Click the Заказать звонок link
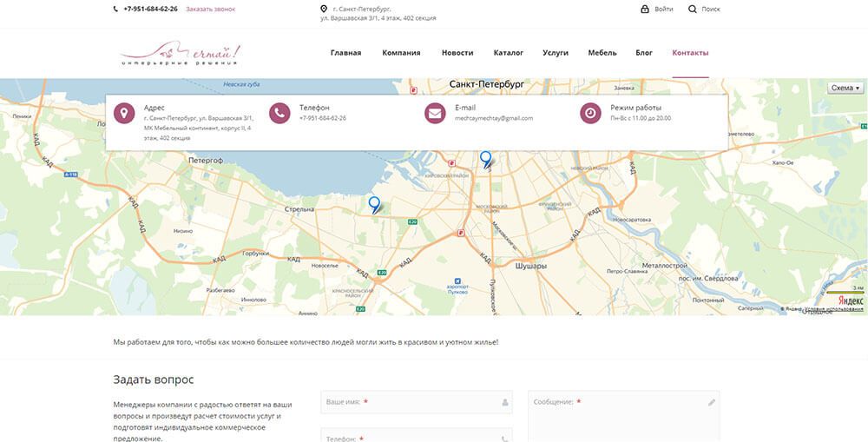 pyautogui.click(x=210, y=9)
